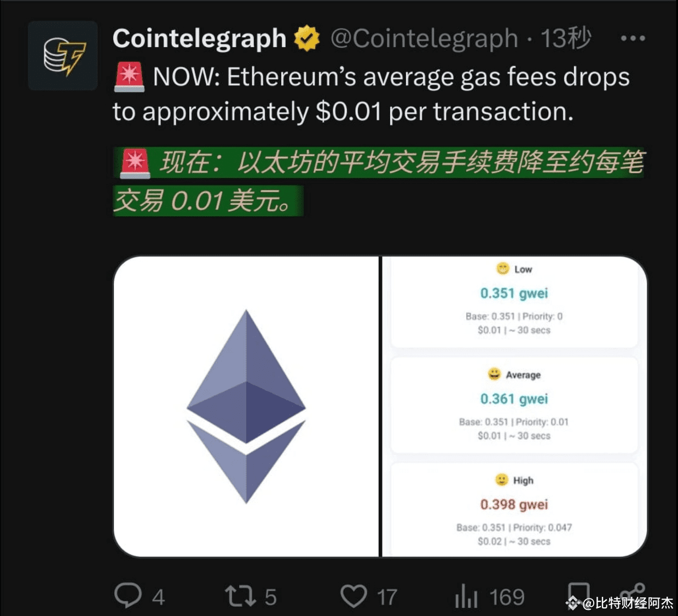Screen dimensions: 678x616
Task: Open the gas fee tracker image
Action: click(514, 407)
